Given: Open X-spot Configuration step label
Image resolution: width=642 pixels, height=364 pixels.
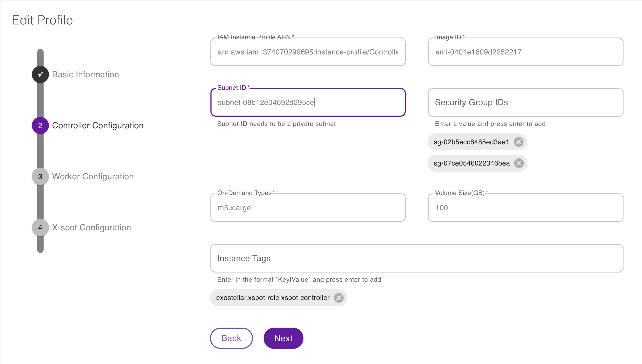Looking at the screenshot, I should click(x=91, y=227).
